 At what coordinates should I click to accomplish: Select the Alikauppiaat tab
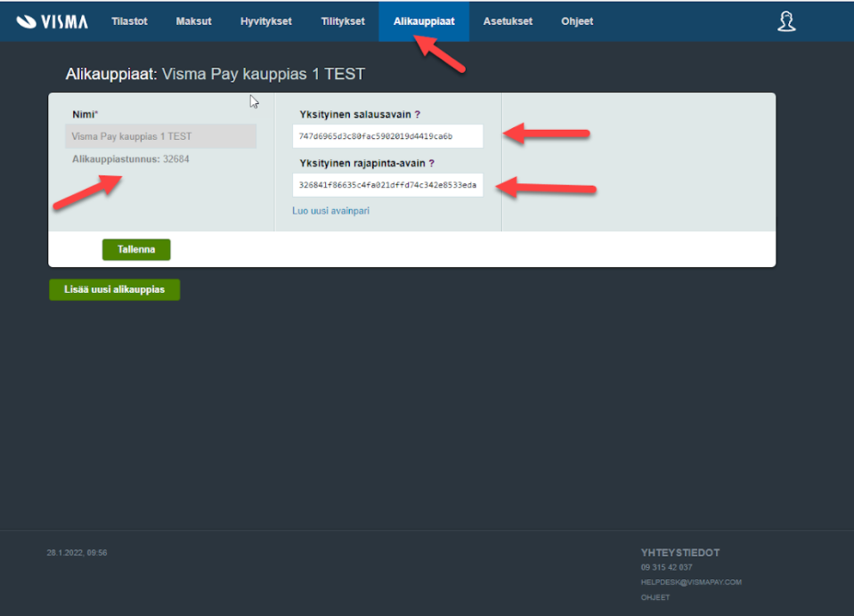click(424, 21)
